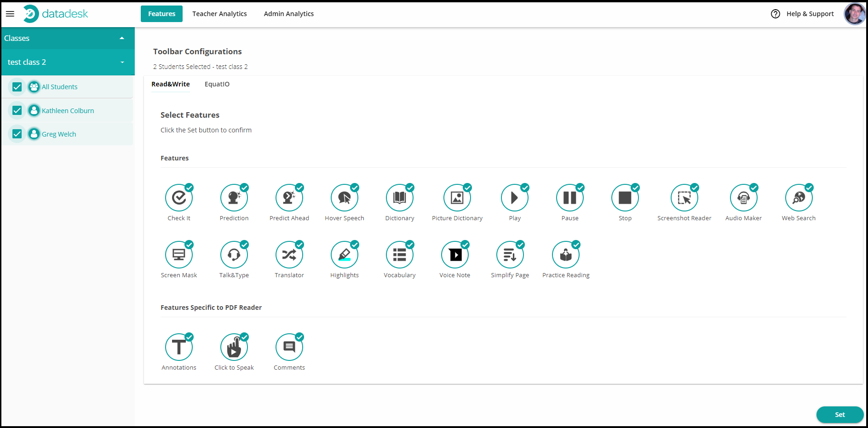Viewport: 868px width, 428px height.
Task: Select the Stop feature icon
Action: (625, 198)
